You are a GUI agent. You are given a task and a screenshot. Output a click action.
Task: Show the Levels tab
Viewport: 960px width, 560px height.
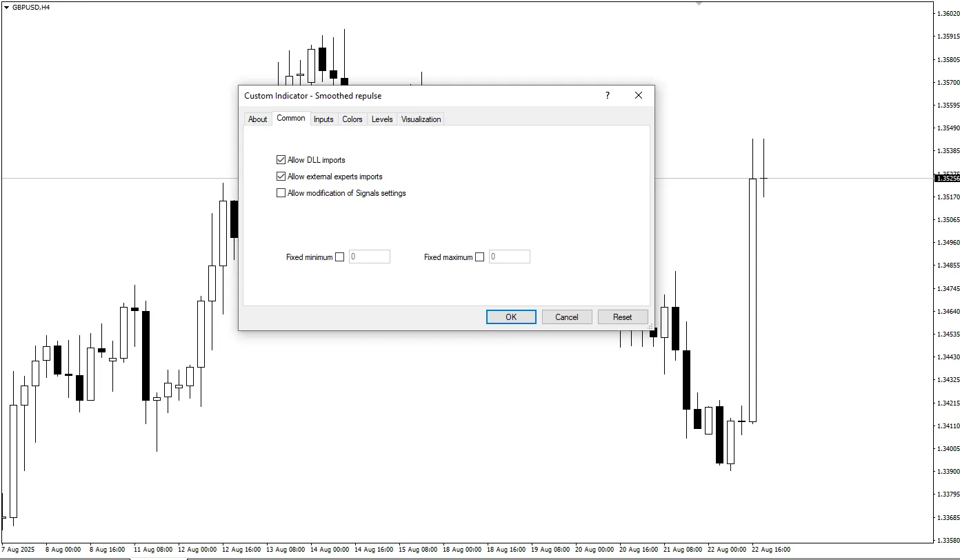382,119
